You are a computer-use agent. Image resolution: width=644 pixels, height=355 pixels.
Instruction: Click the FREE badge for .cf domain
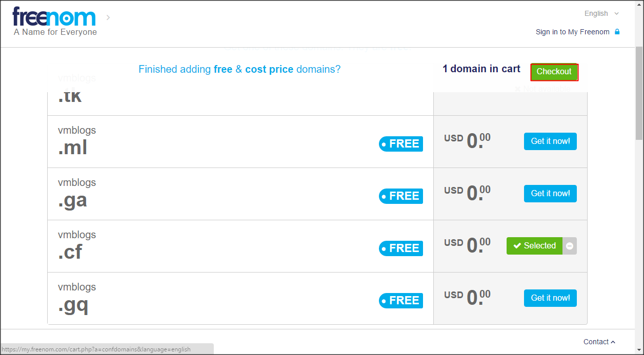[x=401, y=248]
